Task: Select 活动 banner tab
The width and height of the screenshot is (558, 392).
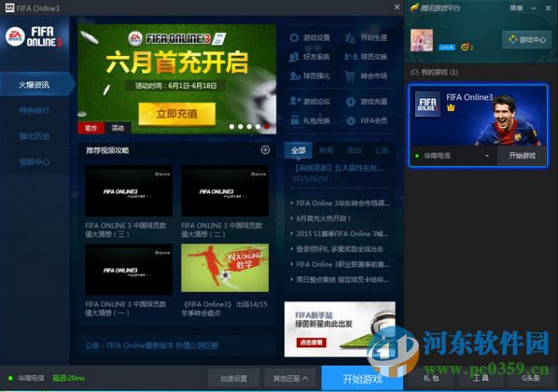Action: point(118,128)
